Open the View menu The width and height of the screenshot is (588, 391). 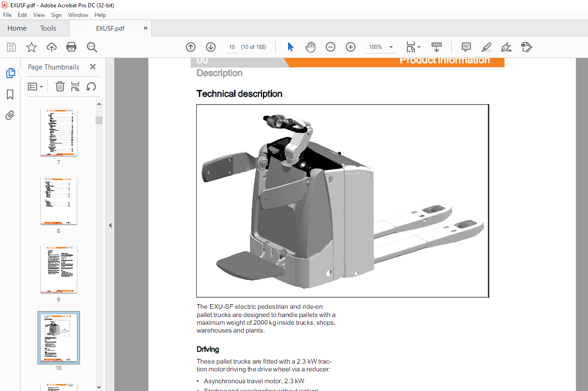pos(39,15)
